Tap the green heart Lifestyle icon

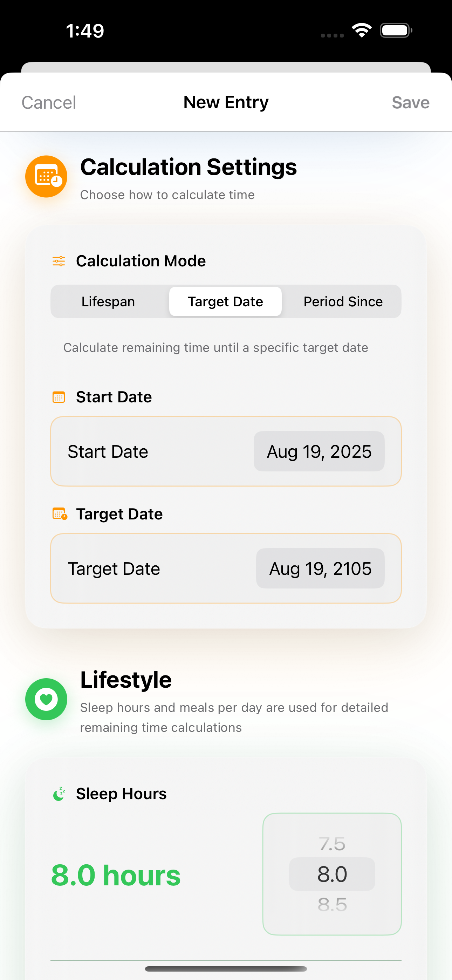[46, 699]
